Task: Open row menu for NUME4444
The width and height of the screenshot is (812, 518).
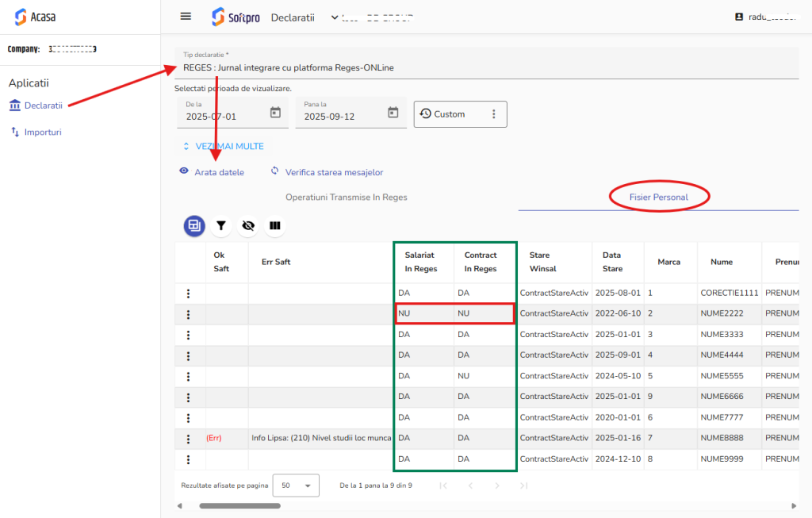Action: pos(189,356)
